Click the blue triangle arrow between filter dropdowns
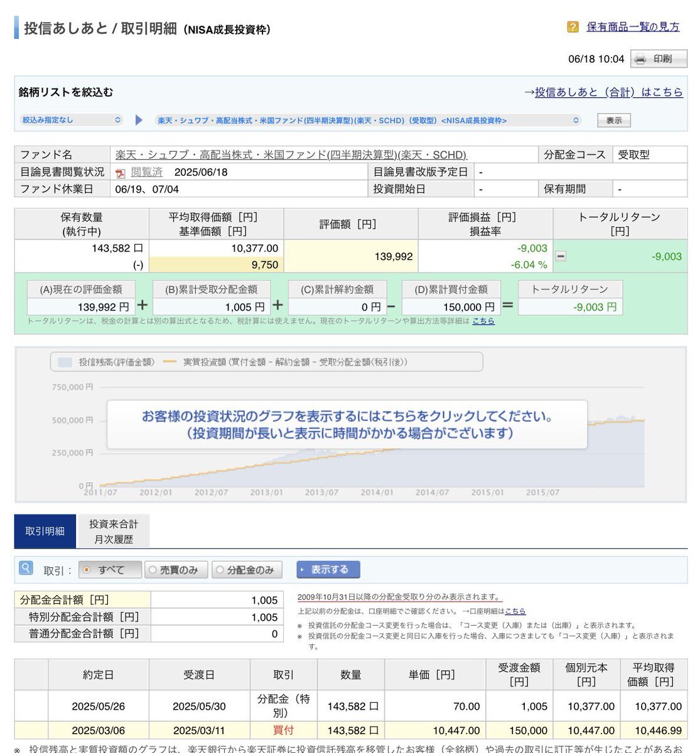This screenshot has width=700, height=753. [x=139, y=120]
